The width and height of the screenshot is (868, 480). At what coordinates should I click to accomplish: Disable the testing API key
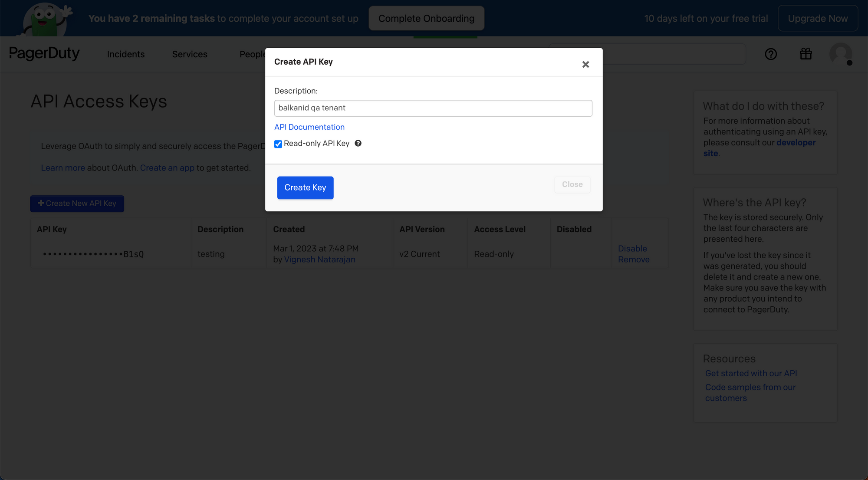pyautogui.click(x=632, y=249)
